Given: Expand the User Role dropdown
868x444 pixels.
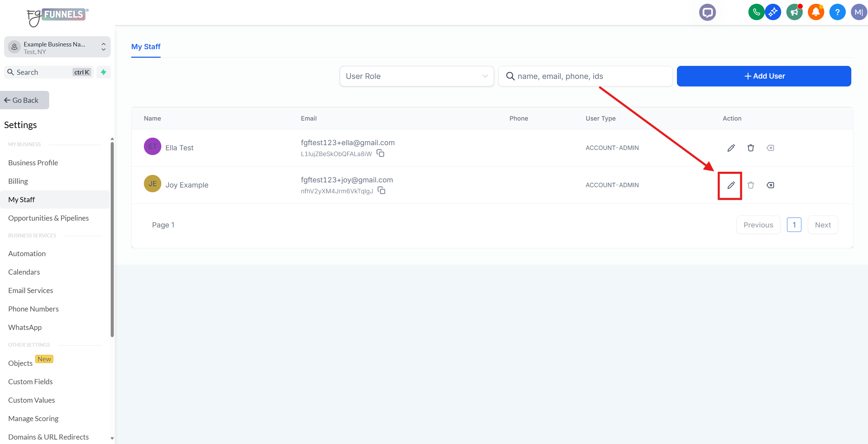Looking at the screenshot, I should coord(417,76).
